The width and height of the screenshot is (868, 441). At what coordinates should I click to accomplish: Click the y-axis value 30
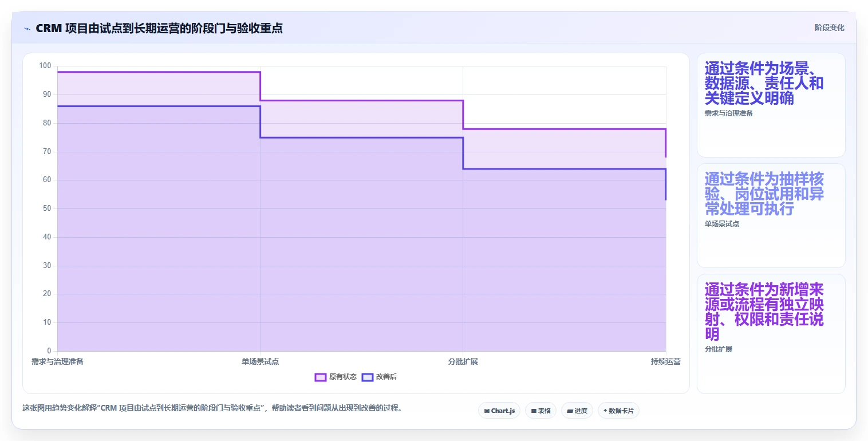tap(47, 266)
